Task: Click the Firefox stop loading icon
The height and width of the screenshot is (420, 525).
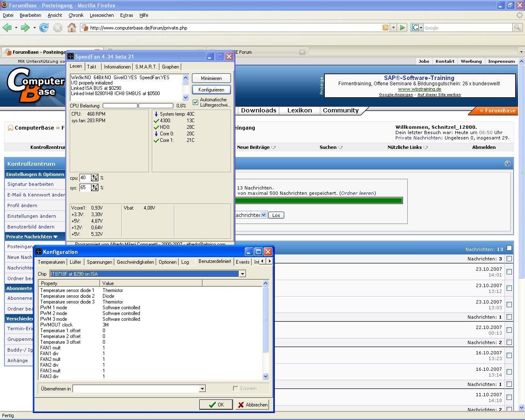Action: click(x=58, y=27)
